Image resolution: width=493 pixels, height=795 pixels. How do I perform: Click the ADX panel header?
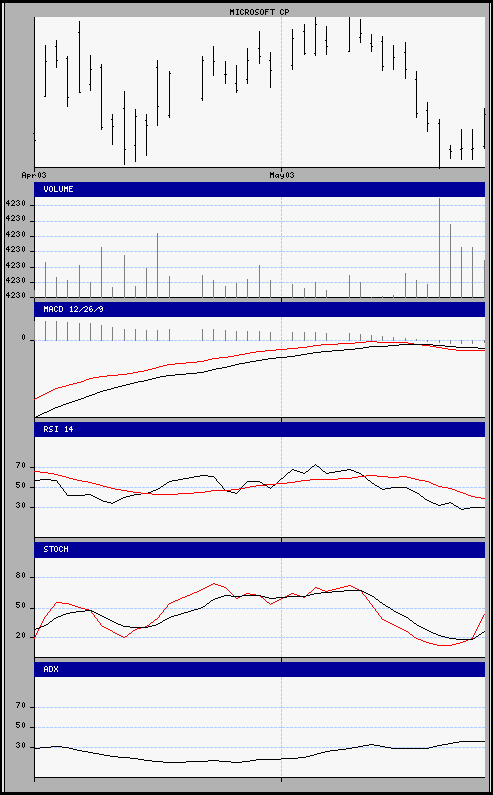click(x=259, y=669)
